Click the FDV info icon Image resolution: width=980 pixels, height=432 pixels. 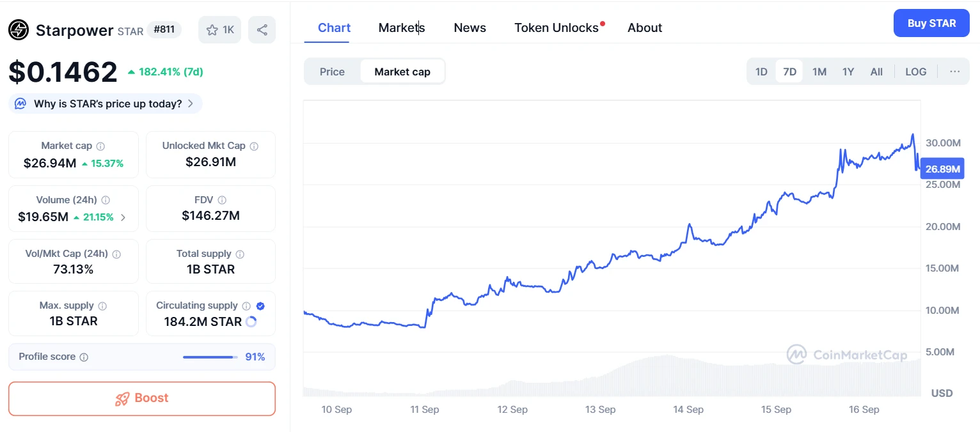pos(222,200)
